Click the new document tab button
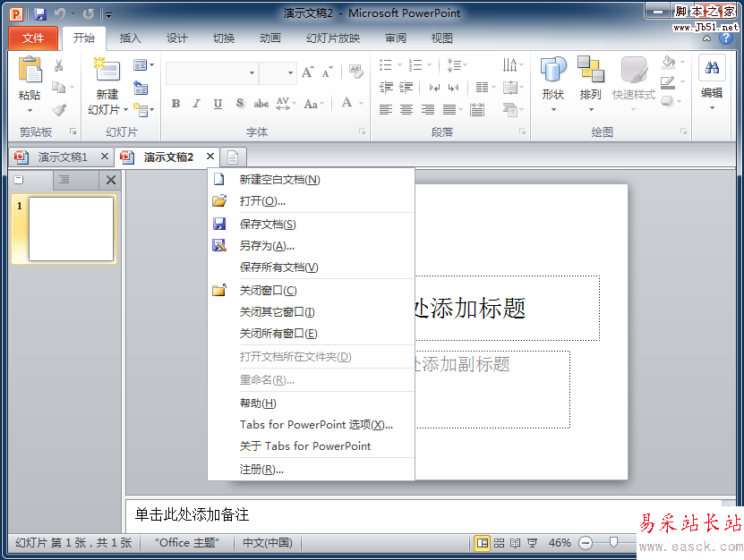Viewport: 744px width, 560px height. [233, 157]
